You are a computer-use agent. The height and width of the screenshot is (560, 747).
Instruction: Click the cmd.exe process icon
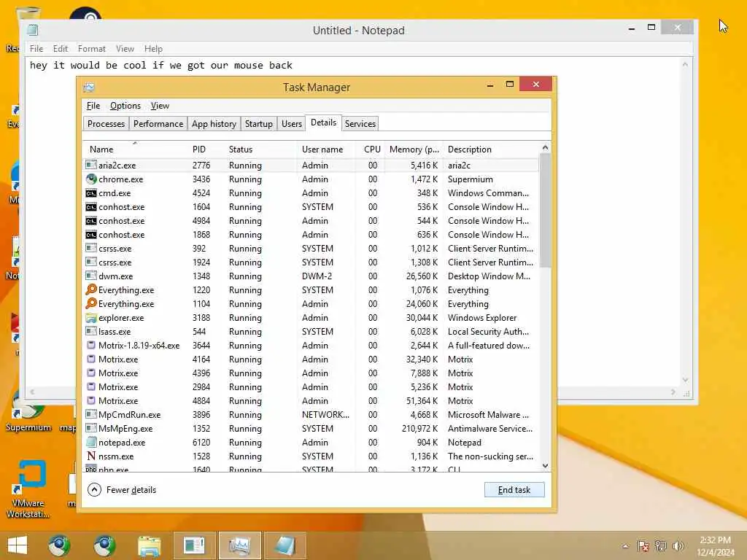tap(91, 192)
